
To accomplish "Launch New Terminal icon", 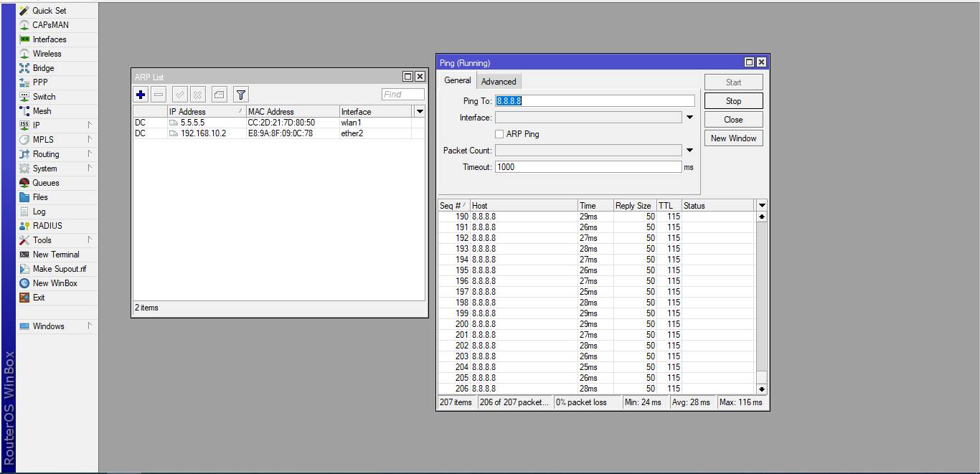I will pos(24,255).
